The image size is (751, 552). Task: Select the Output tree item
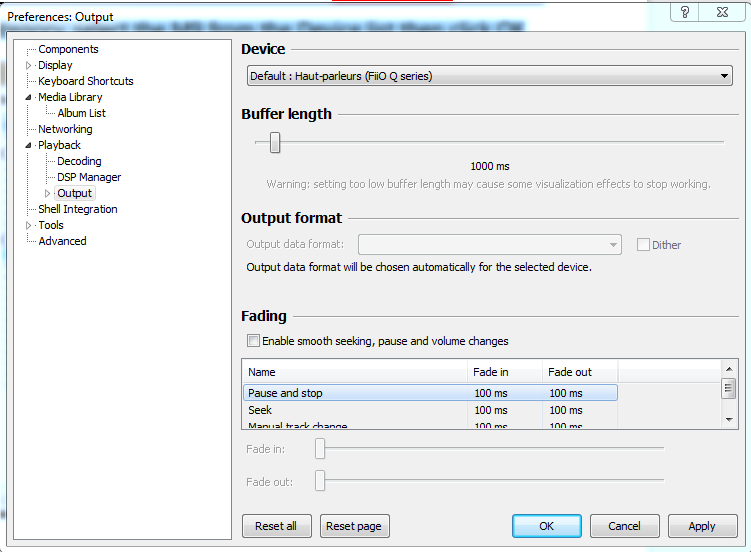tap(74, 193)
